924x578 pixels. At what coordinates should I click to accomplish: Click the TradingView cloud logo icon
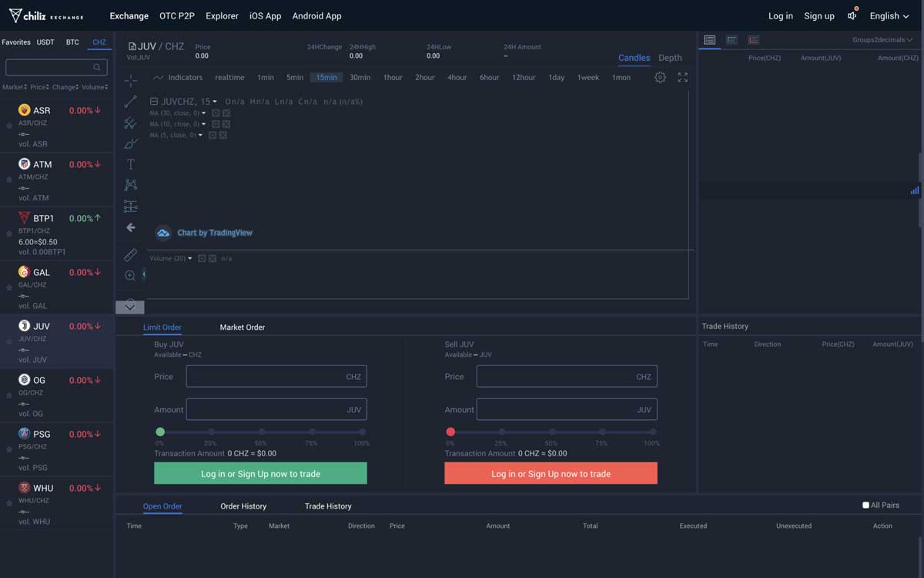(x=163, y=233)
